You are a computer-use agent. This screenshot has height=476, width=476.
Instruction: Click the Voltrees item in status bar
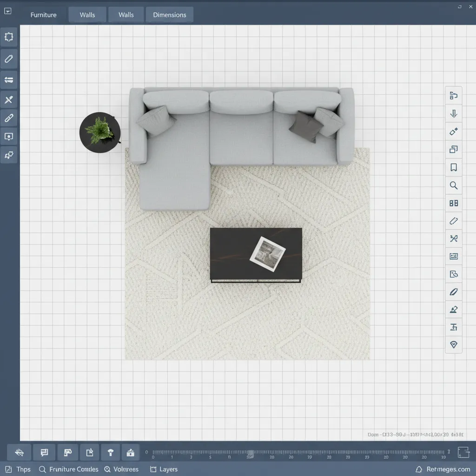pyautogui.click(x=121, y=469)
